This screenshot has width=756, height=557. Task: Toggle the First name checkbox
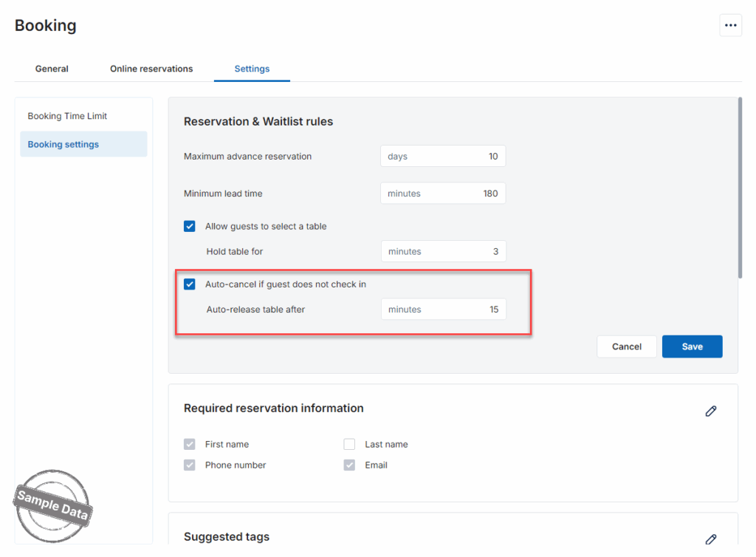coord(190,445)
